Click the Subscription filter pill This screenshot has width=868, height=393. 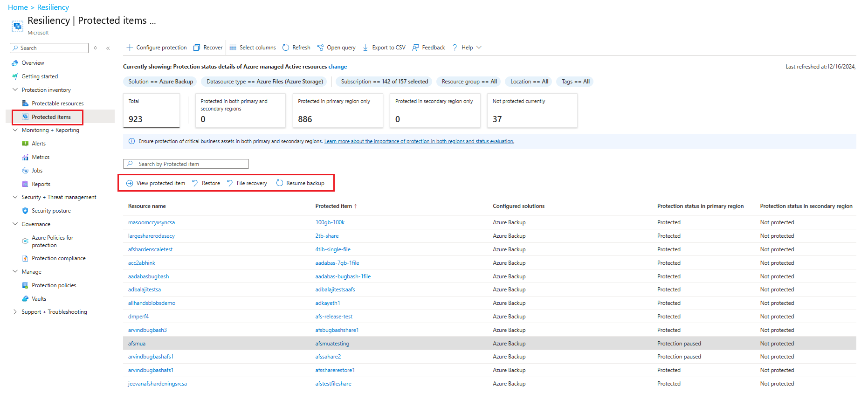[385, 82]
